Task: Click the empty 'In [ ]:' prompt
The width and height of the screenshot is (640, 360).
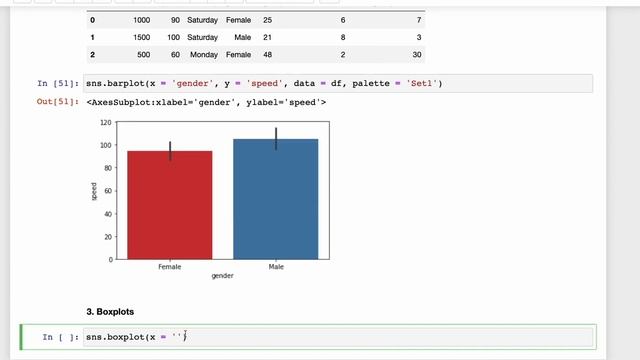Action: pos(60,337)
